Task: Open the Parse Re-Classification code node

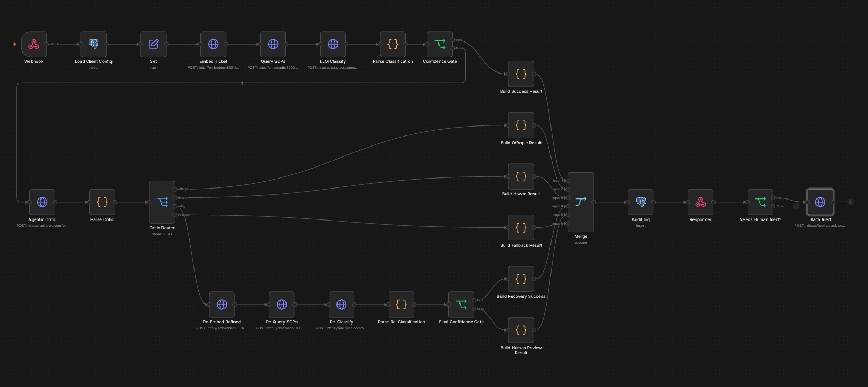Action: pos(401,305)
